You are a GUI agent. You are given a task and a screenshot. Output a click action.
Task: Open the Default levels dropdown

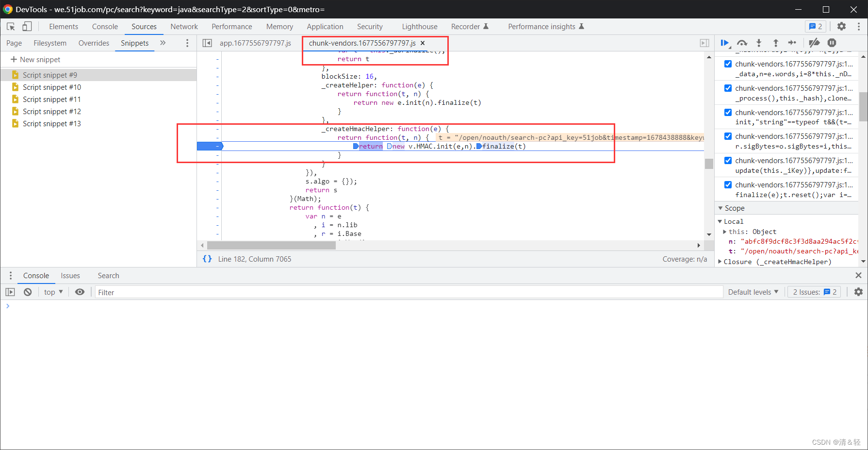753,292
